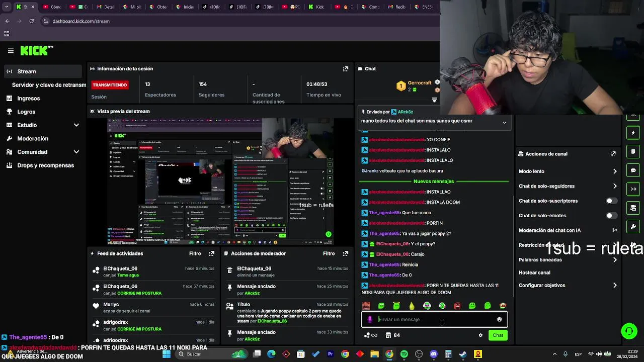The image size is (644, 362).
Task: Click the Enviar un mensaje input field
Action: (x=434, y=319)
